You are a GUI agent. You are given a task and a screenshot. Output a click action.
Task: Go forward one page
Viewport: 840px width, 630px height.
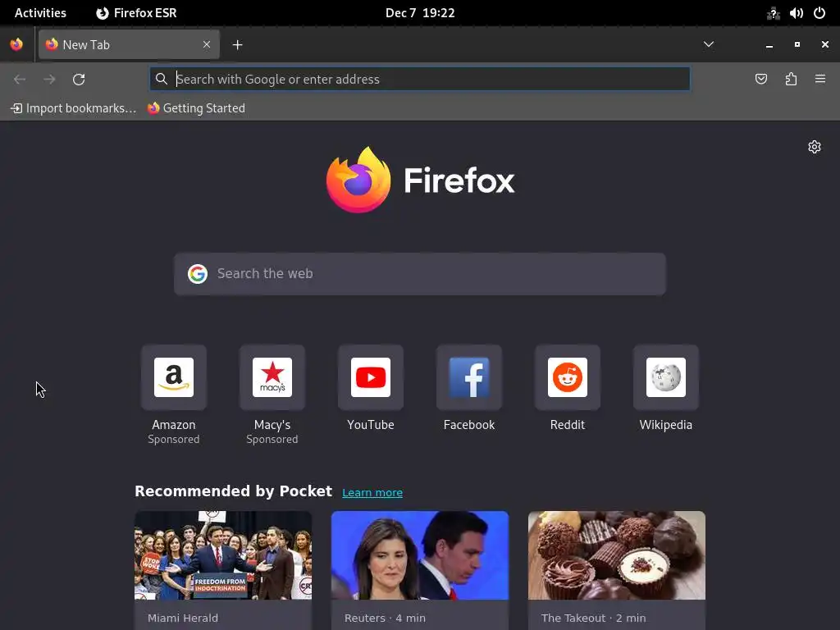pos(49,80)
